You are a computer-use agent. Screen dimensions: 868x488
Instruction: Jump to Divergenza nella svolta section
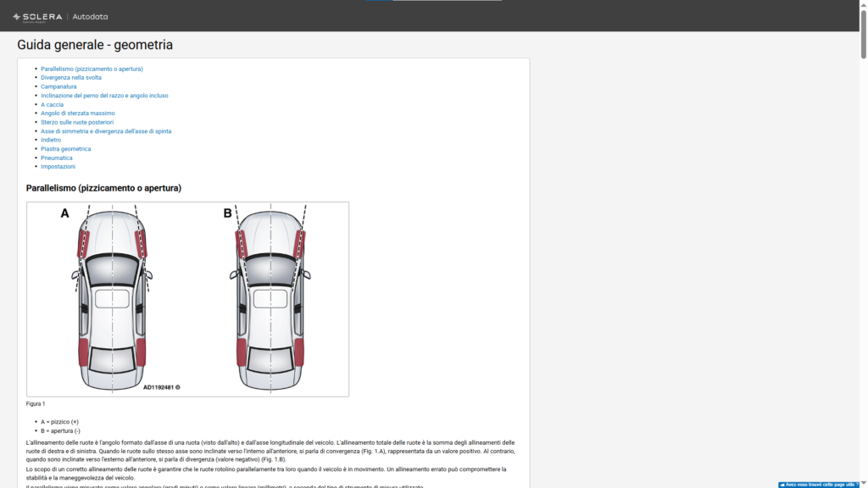point(71,78)
